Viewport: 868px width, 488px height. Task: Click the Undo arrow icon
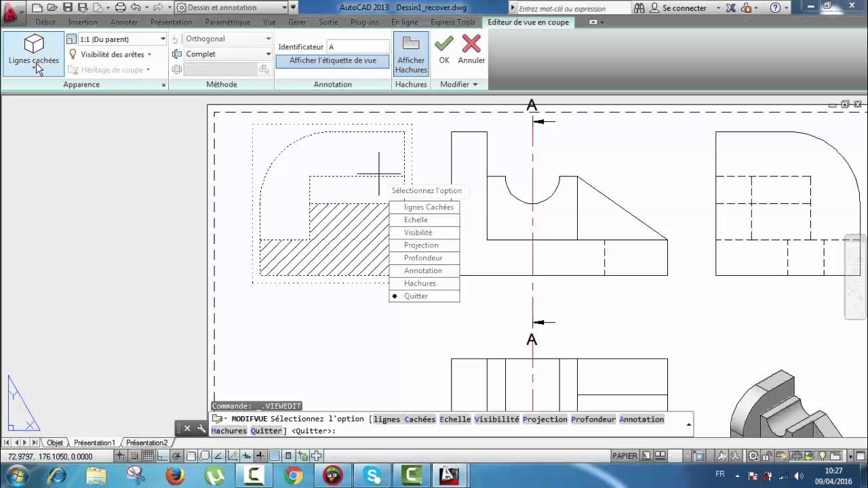(x=135, y=7)
